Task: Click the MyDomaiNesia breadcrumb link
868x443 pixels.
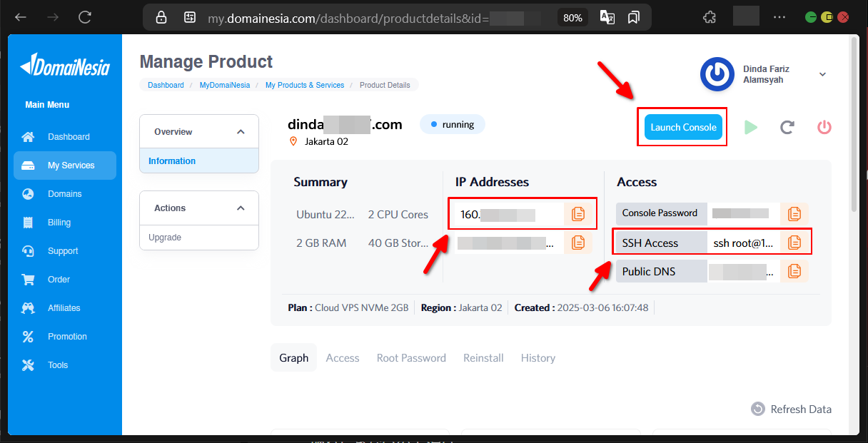Action: tap(225, 85)
